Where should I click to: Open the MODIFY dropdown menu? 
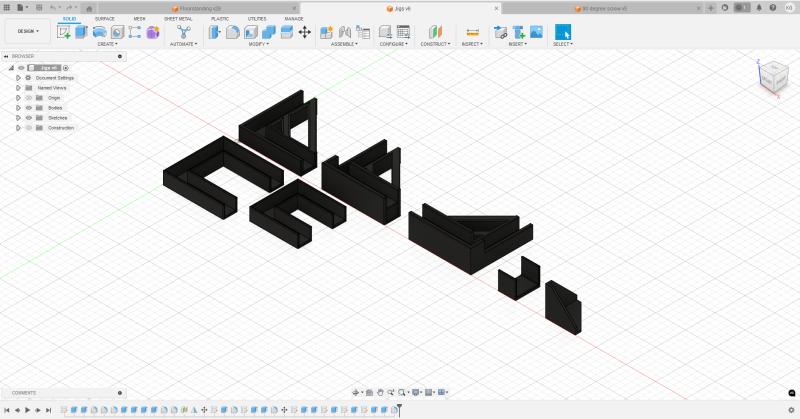tap(259, 44)
